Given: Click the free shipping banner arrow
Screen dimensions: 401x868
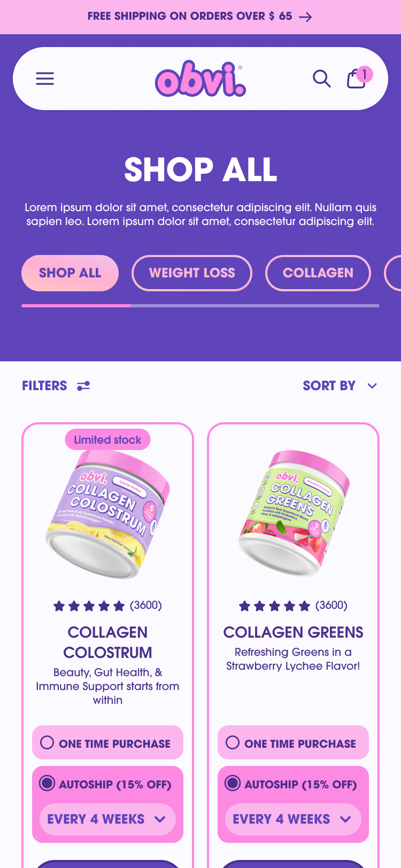Looking at the screenshot, I should coord(305,17).
